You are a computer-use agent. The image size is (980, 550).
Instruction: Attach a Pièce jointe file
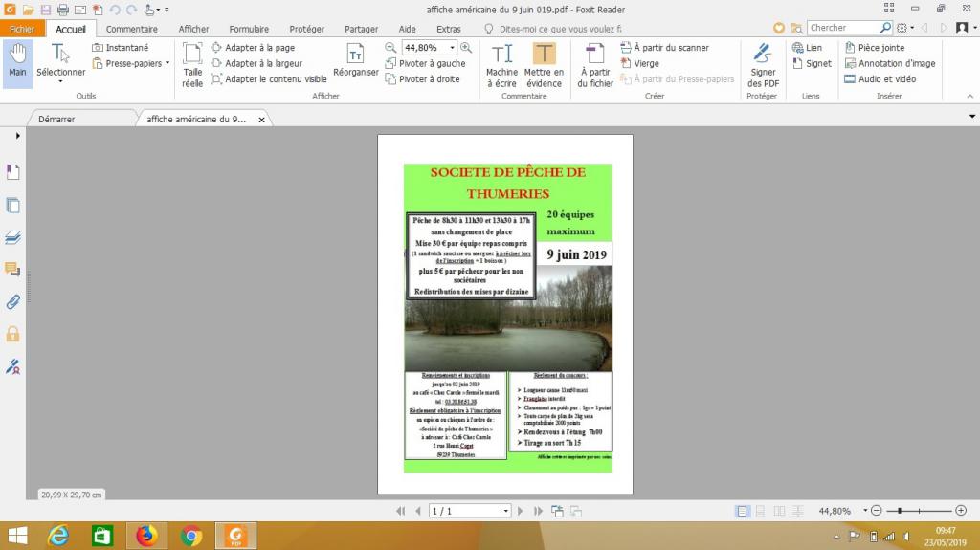pyautogui.click(x=875, y=48)
